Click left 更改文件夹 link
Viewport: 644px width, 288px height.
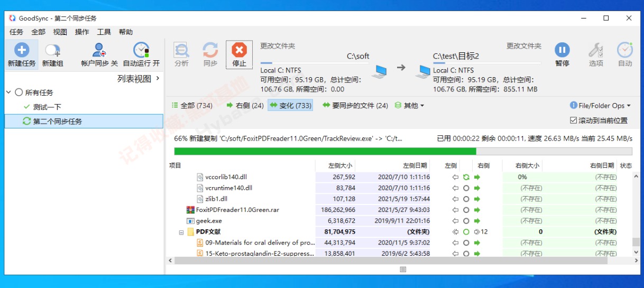point(277,46)
